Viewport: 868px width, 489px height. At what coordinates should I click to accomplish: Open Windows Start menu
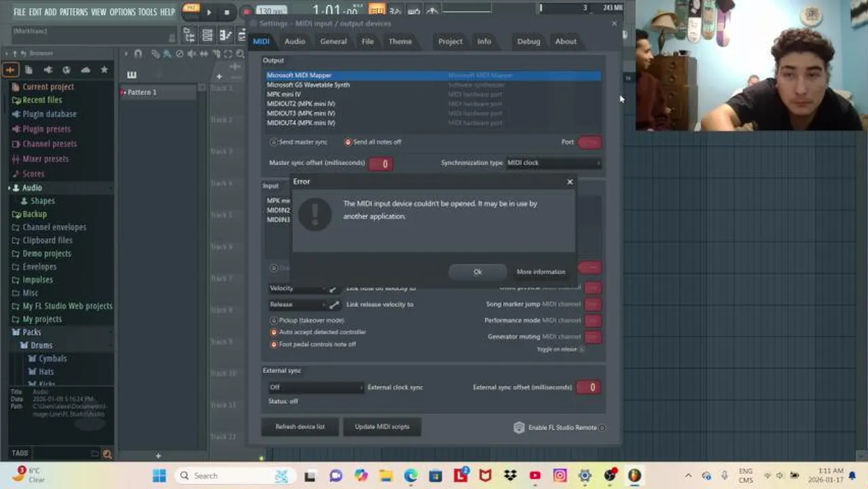(x=160, y=475)
